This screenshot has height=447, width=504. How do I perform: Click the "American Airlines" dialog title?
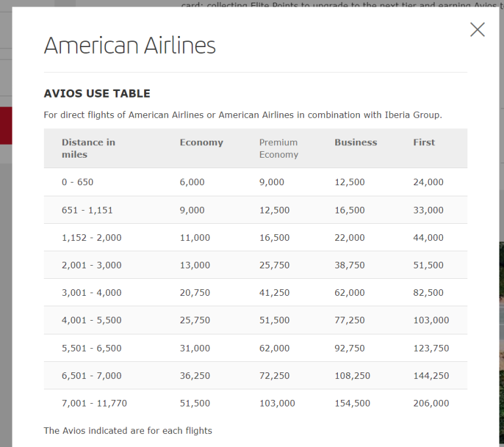[130, 46]
